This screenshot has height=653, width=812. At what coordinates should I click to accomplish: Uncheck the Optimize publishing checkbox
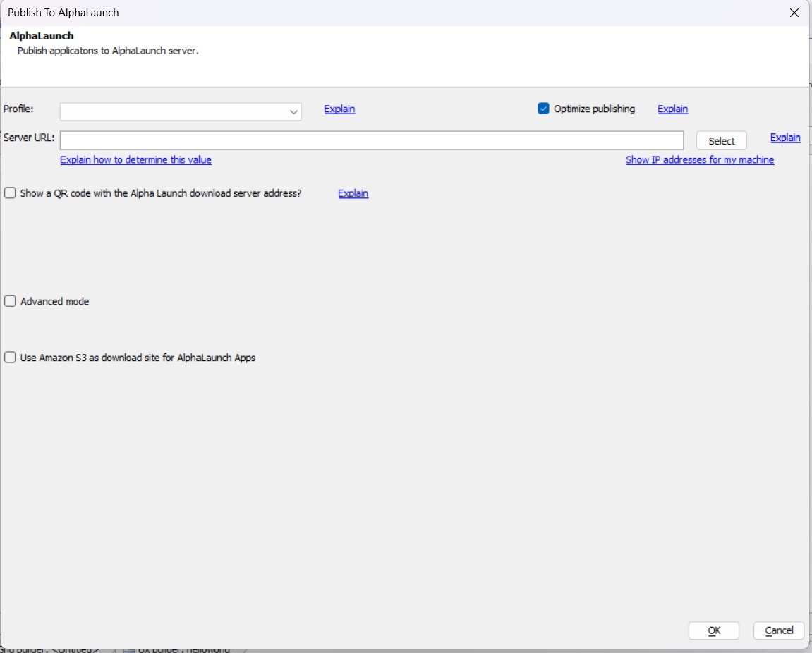click(x=543, y=108)
